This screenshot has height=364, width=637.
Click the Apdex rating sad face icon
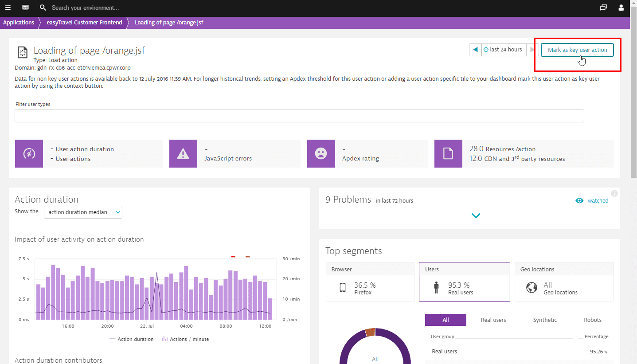tap(321, 154)
